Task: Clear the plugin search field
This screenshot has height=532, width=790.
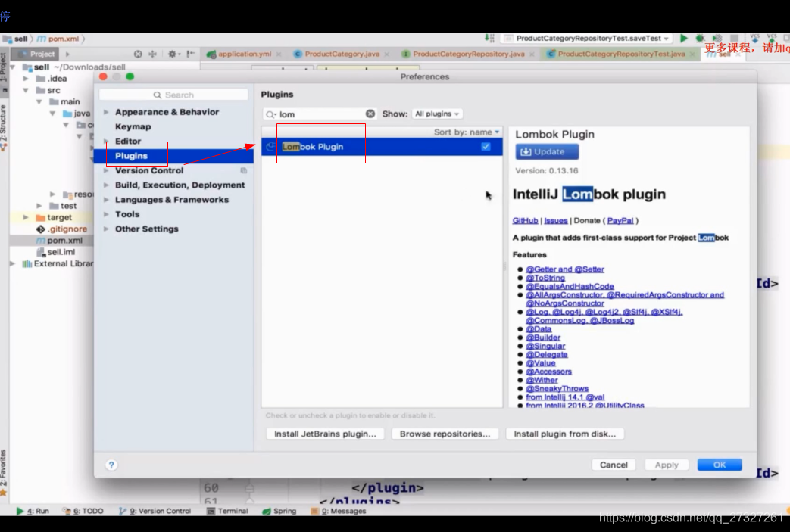Action: click(370, 114)
